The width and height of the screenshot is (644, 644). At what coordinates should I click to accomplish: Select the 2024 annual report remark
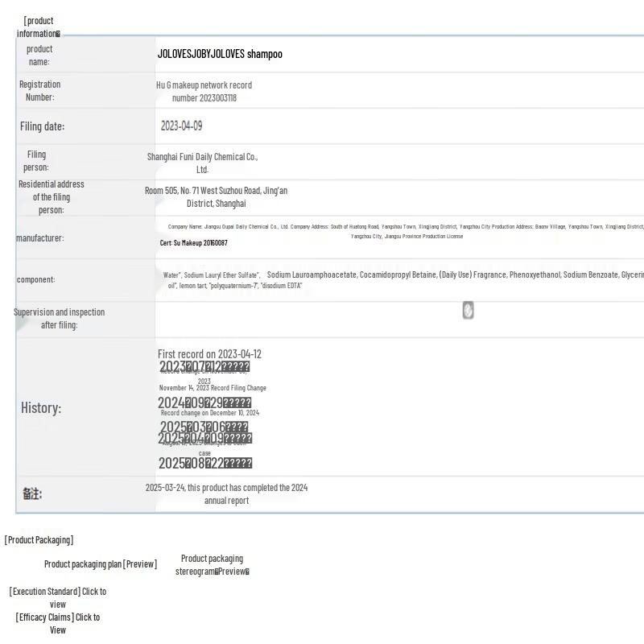coord(226,493)
